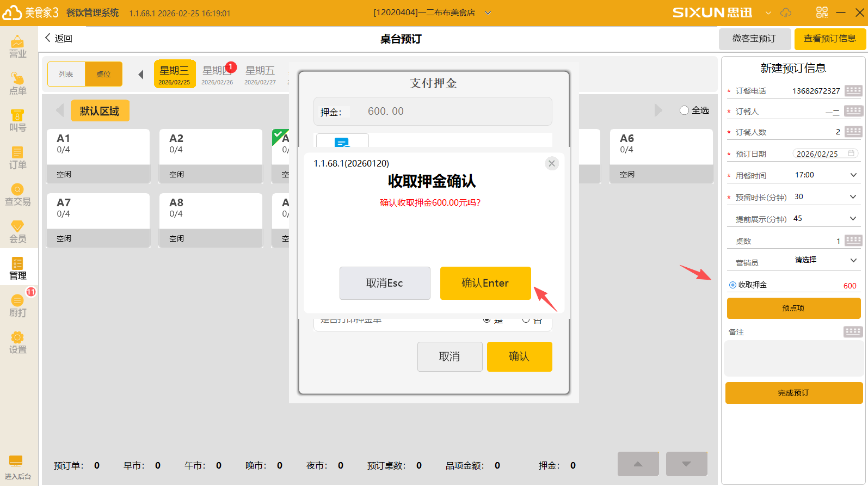Open the 设置 settings sidebar icon
This screenshot has width=868, height=486.
pyautogui.click(x=17, y=343)
